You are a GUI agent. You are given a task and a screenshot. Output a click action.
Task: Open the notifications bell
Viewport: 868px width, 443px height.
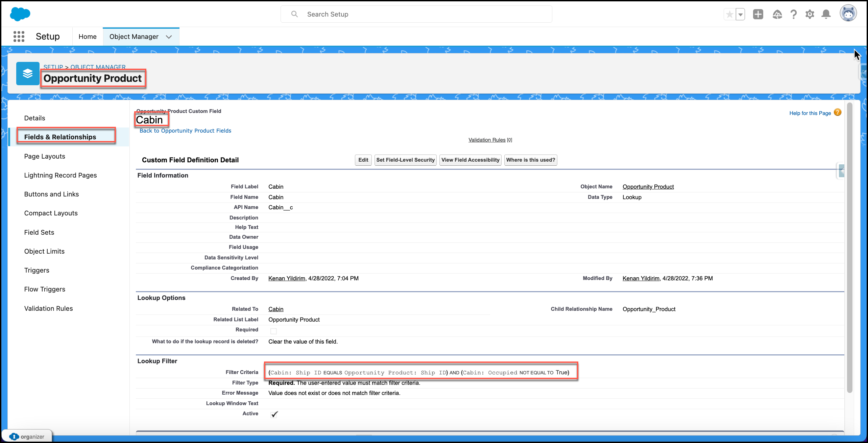click(x=826, y=14)
